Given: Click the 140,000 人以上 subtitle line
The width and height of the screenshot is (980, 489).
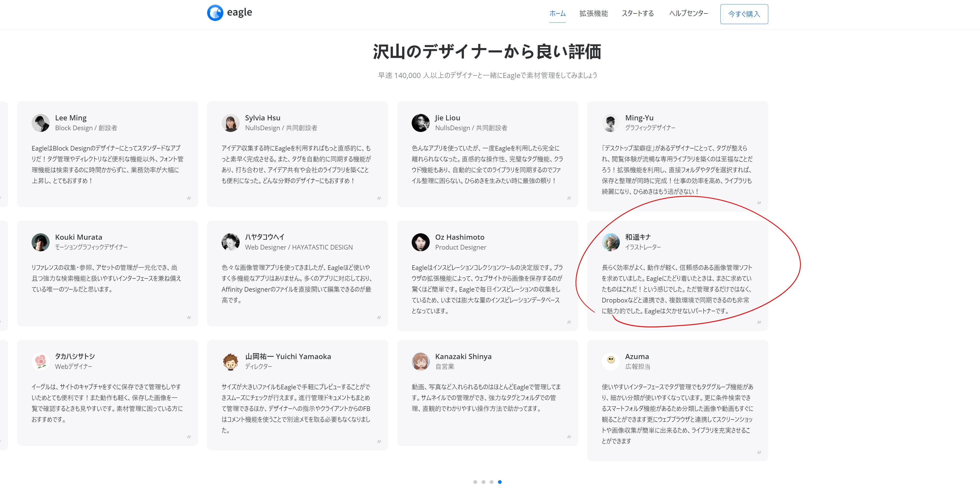Looking at the screenshot, I should [x=487, y=75].
